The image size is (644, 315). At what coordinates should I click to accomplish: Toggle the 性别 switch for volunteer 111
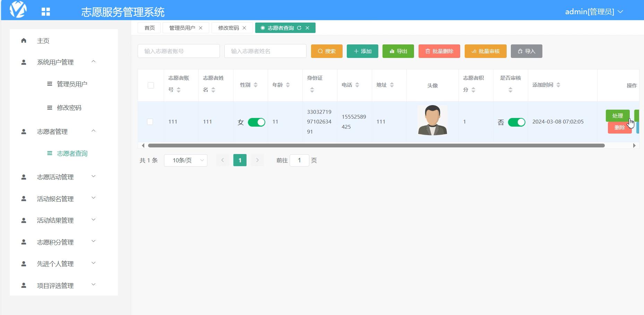tap(257, 122)
